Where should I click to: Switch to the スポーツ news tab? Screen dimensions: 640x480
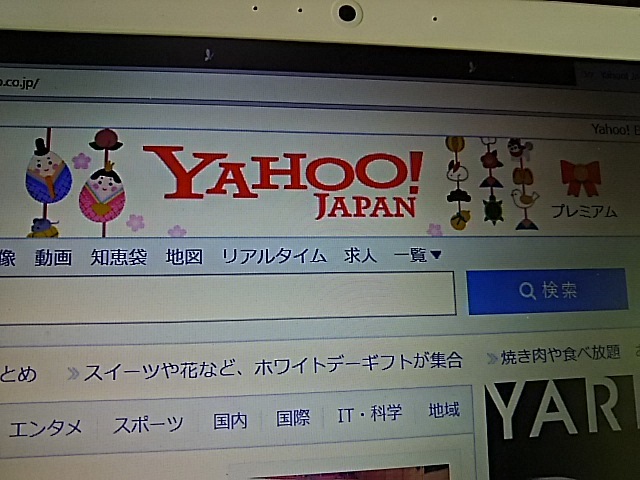point(148,424)
